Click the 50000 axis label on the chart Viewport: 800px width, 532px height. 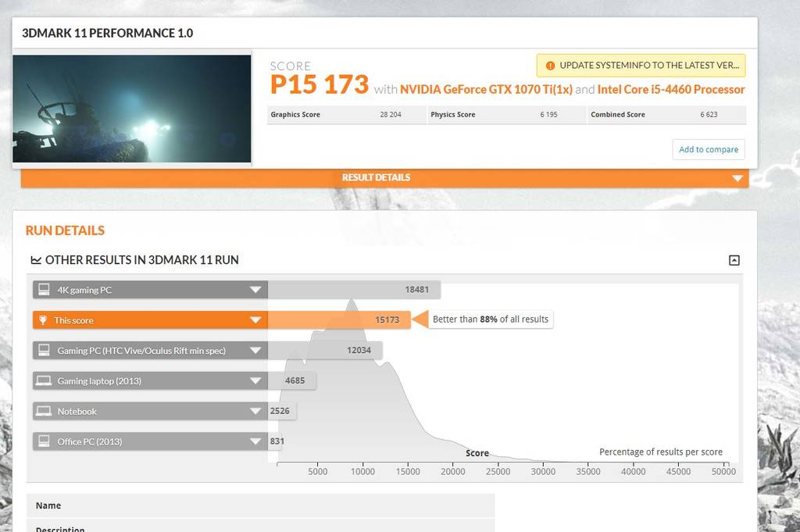tap(723, 472)
